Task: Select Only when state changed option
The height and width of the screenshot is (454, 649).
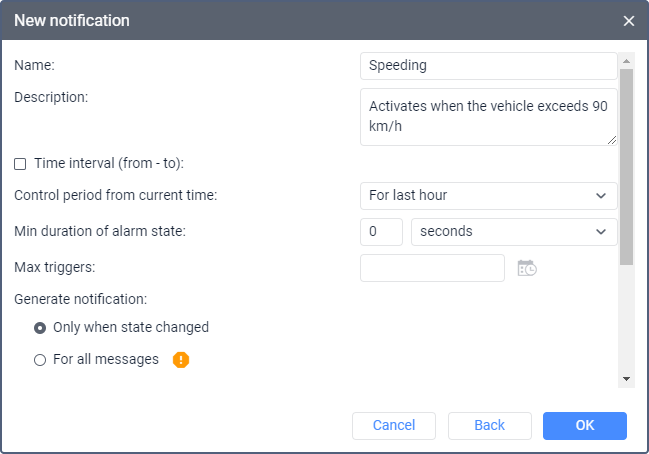Action: tap(40, 328)
